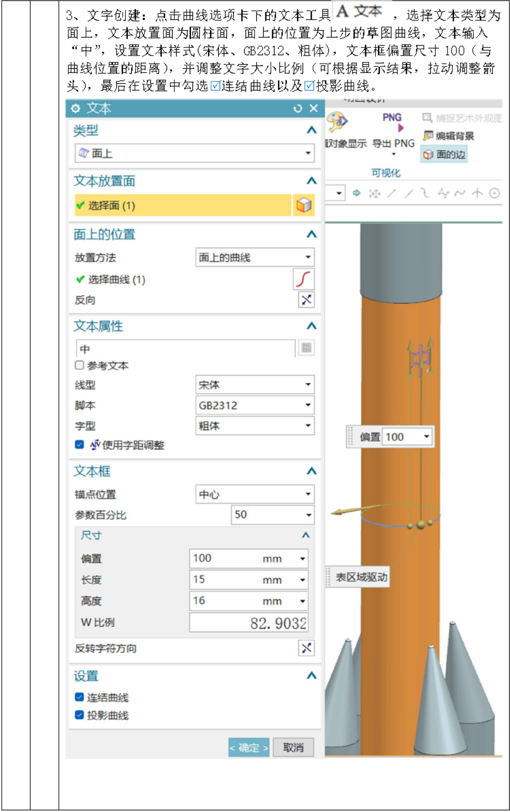Open the 长度 mm unit dropdown arrow
The height and width of the screenshot is (812, 510).
click(303, 580)
